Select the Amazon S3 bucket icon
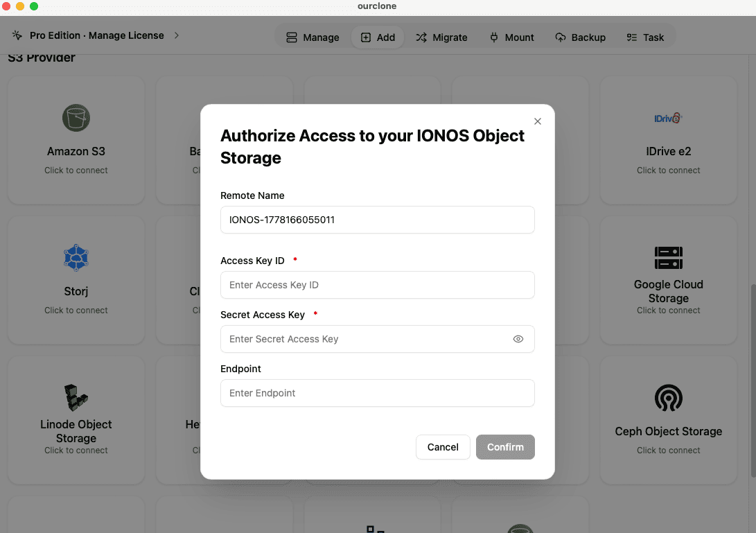 76,118
